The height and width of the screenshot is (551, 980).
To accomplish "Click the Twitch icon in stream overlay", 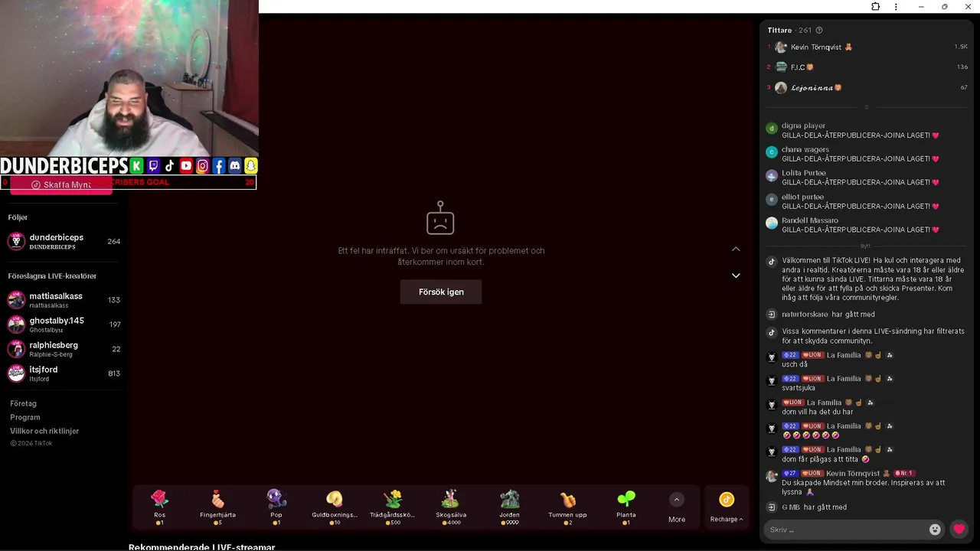I will pos(153,166).
